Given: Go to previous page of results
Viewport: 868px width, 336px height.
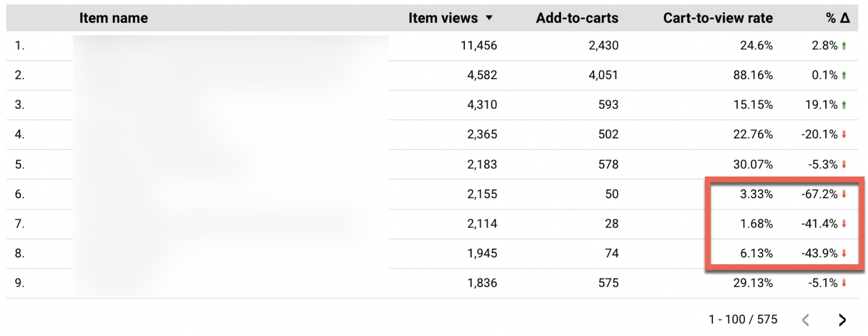Looking at the screenshot, I should click(x=805, y=320).
